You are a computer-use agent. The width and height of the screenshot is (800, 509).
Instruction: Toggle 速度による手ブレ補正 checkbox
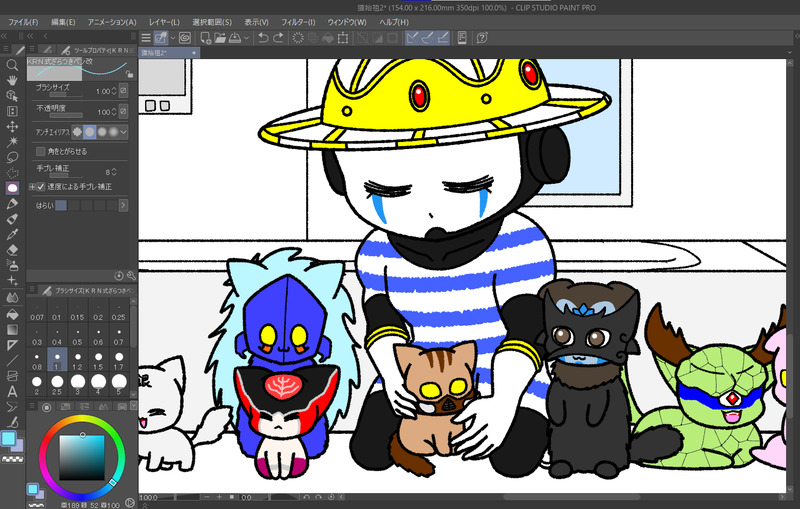click(x=41, y=187)
